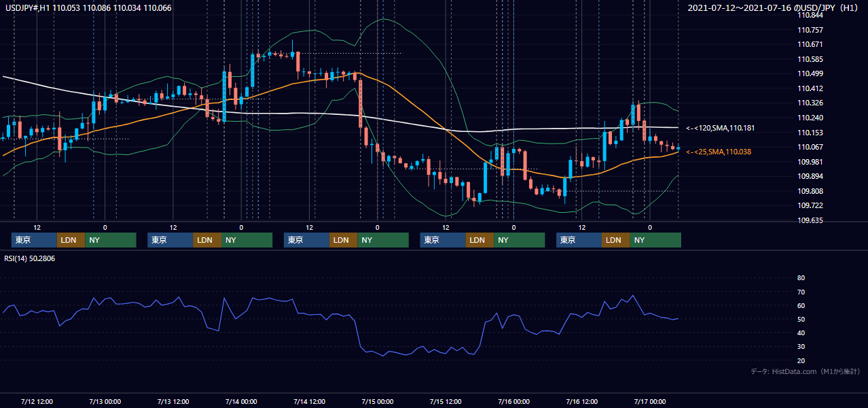Click the RSI 80 level label
868x408 pixels.
[x=801, y=278]
